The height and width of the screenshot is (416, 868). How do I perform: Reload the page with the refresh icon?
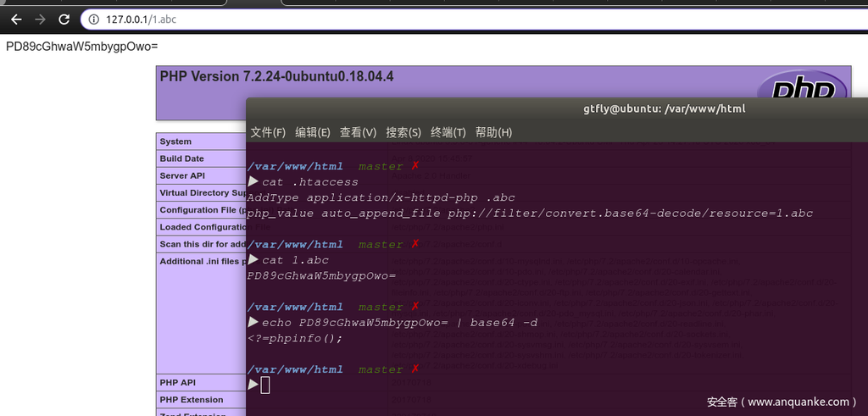point(64,19)
